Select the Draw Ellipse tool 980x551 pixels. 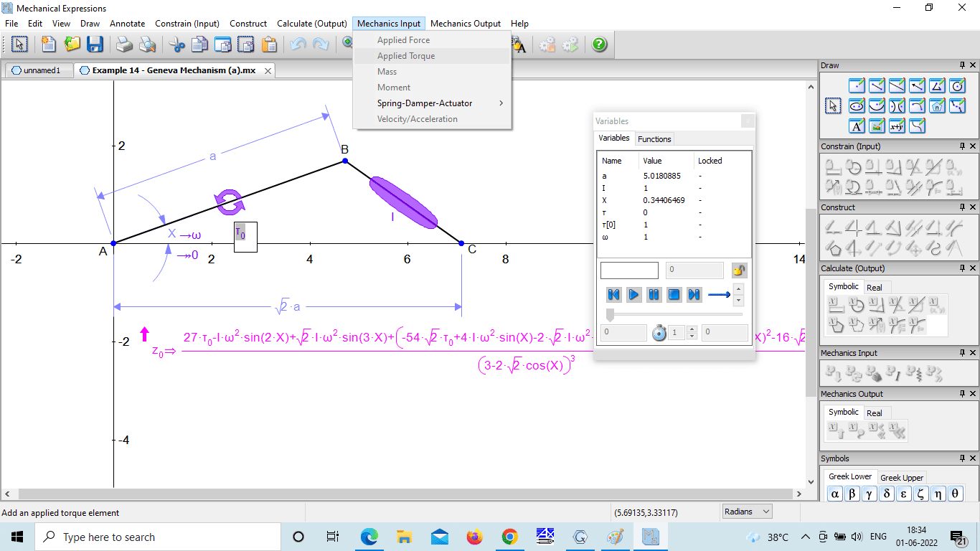pos(857,106)
